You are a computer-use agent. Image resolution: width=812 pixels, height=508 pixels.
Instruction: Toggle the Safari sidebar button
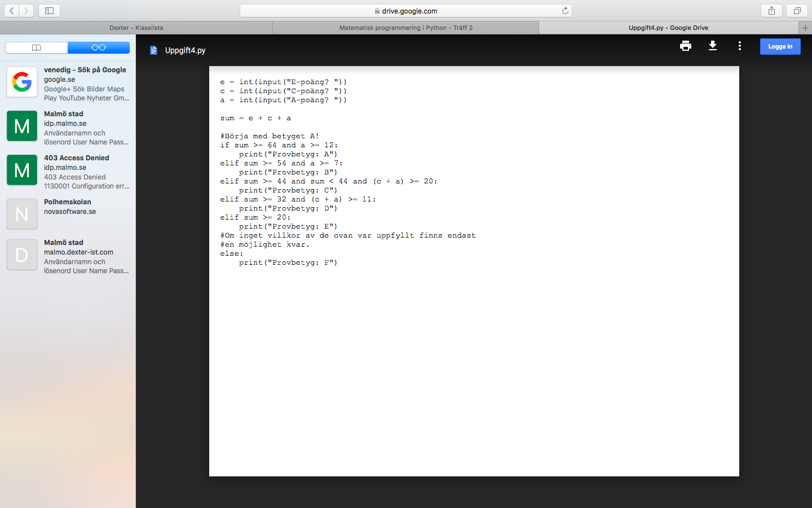(x=49, y=11)
